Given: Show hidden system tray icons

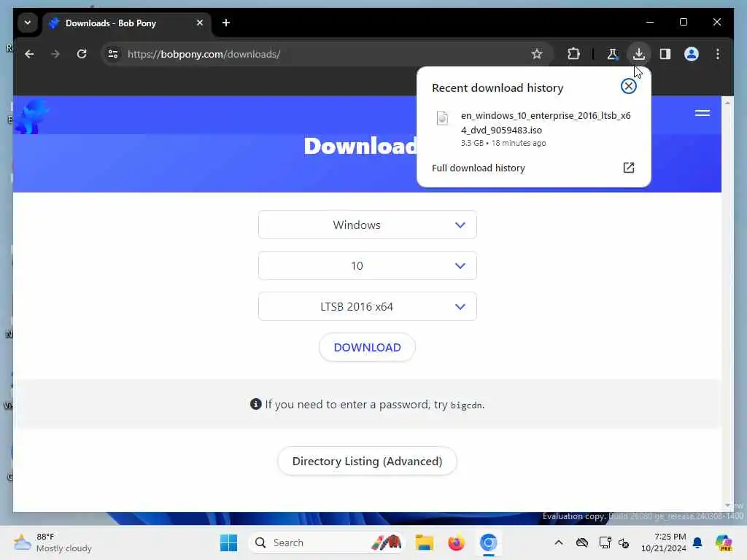Looking at the screenshot, I should (x=559, y=542).
